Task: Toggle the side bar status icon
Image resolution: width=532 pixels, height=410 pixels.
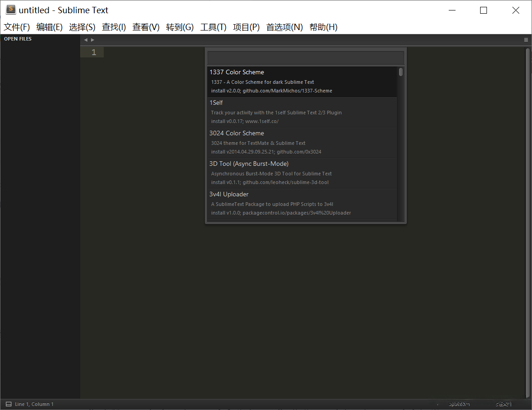Action: 9,404
